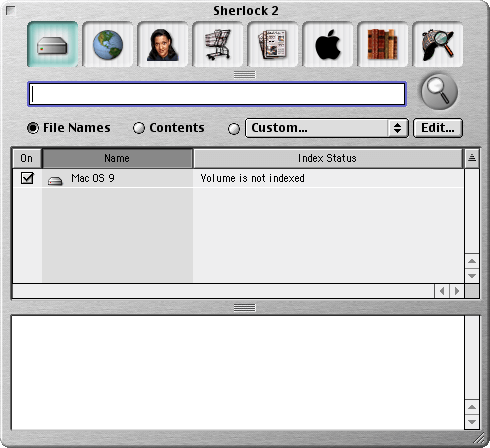This screenshot has width=490, height=448.
Task: Click volume list scroll left arrow
Action: (442, 291)
